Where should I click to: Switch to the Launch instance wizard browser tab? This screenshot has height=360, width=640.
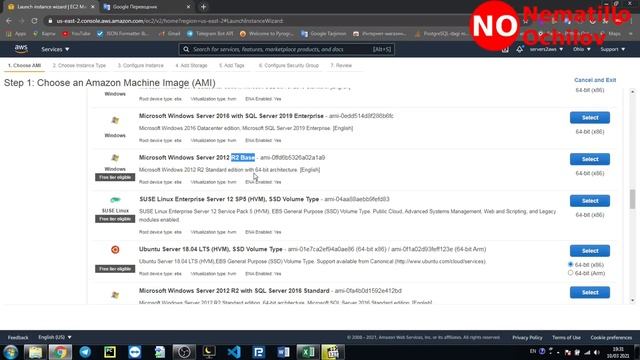(x=51, y=7)
